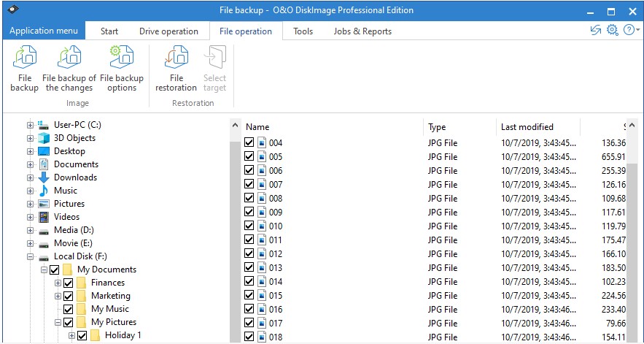Switch to the Drive operation tab

tap(168, 31)
